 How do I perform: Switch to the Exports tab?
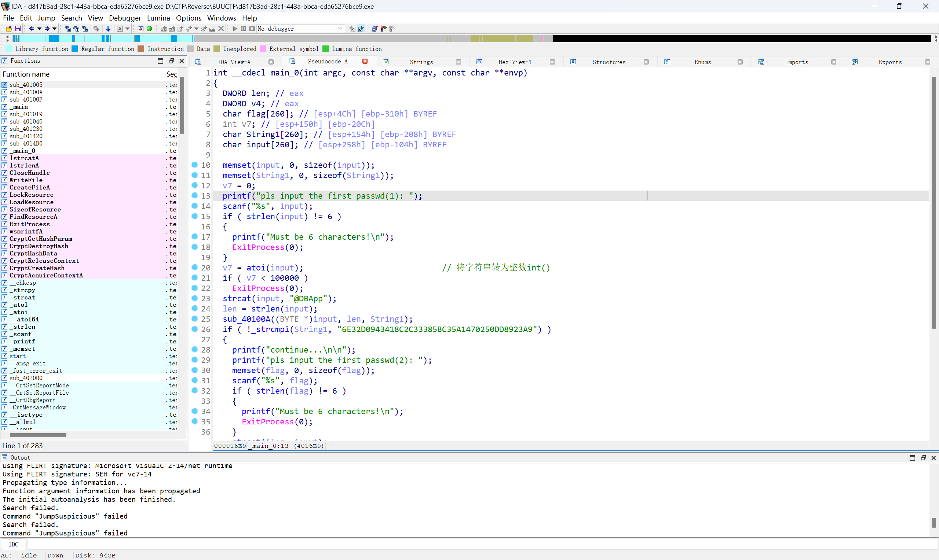click(x=890, y=62)
